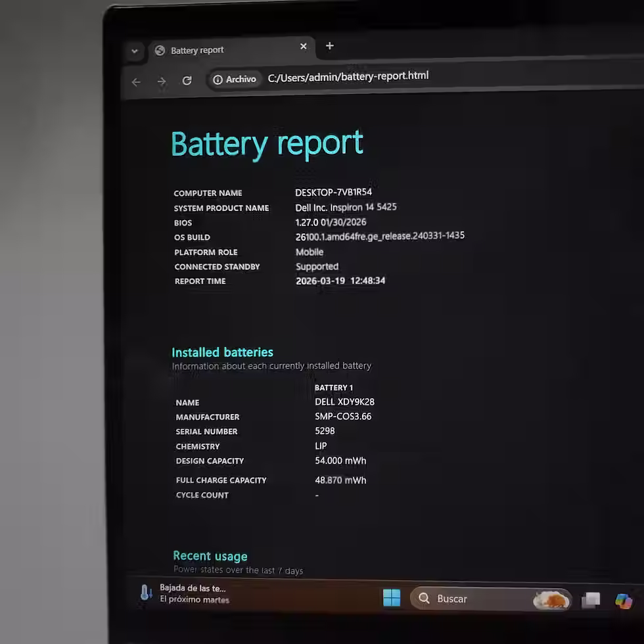
Task: Click the SYSTEM PRODUCT NAME label
Action: pyautogui.click(x=221, y=208)
